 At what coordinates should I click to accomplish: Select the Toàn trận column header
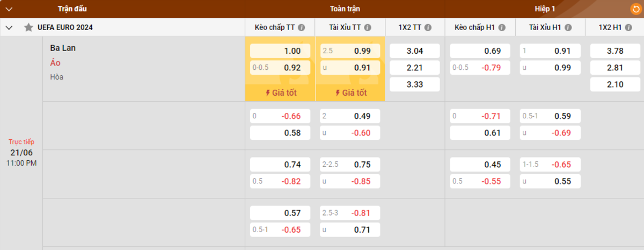(345, 9)
